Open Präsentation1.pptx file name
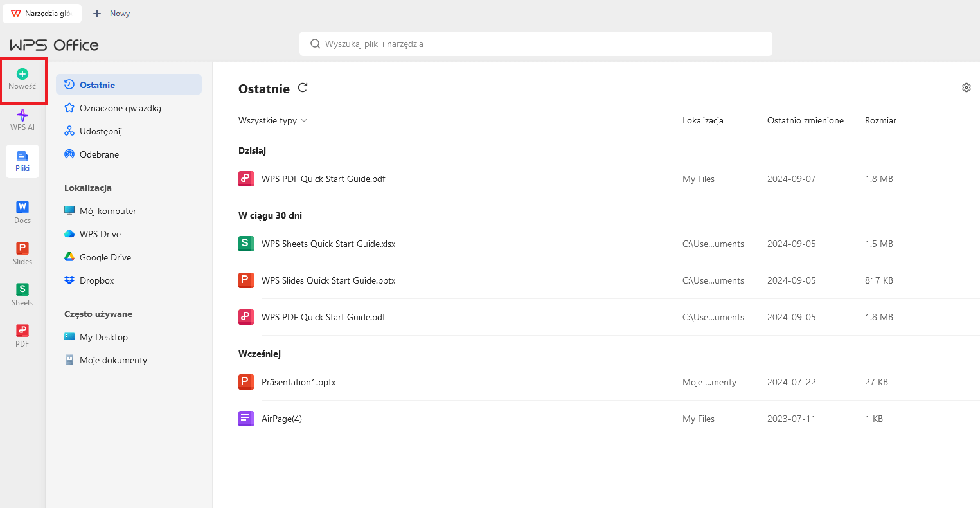This screenshot has width=980, height=508. [x=298, y=382]
